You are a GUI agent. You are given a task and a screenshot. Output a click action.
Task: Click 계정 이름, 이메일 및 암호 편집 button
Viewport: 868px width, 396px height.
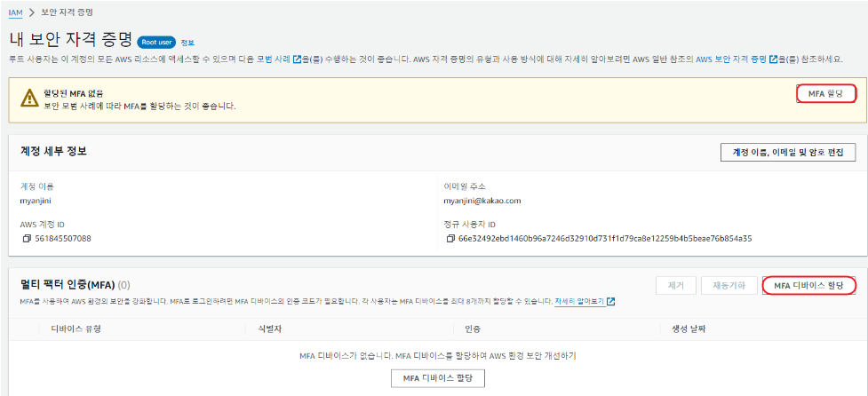[x=788, y=152]
